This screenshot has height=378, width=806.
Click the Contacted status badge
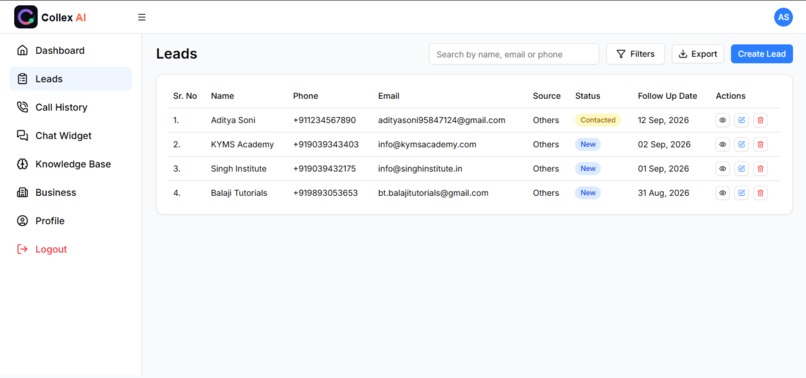(x=598, y=120)
